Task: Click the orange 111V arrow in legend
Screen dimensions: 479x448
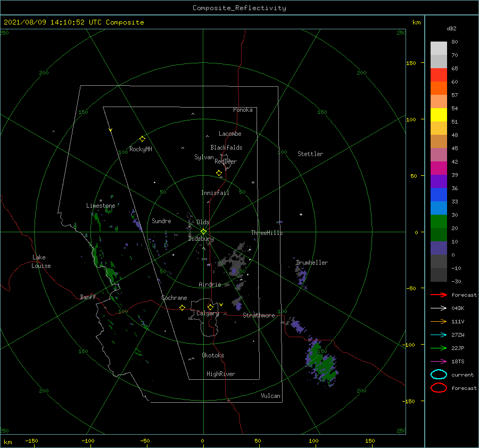Action: 439,321
